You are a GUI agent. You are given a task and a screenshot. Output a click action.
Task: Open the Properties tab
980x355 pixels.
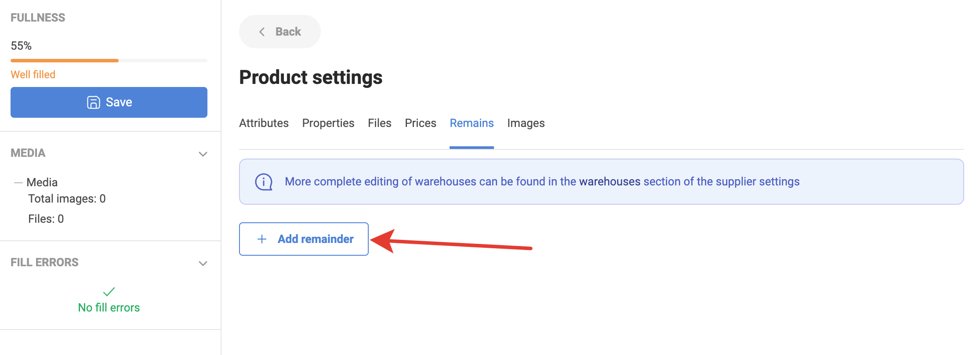[328, 123]
